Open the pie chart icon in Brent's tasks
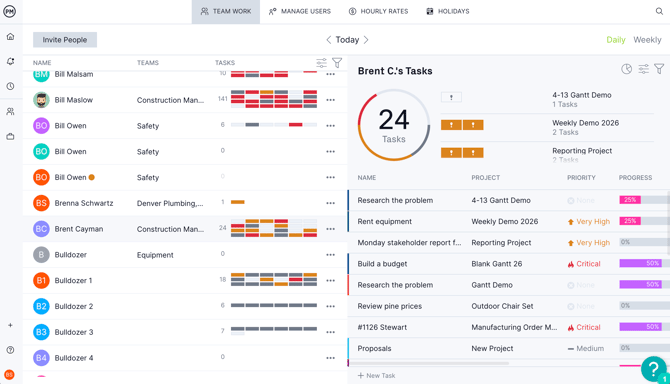 (x=626, y=69)
